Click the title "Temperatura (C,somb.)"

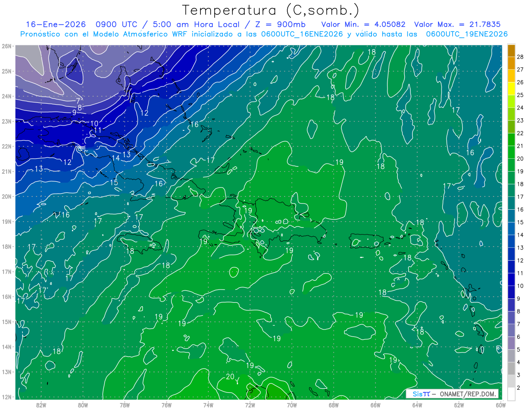point(271,11)
